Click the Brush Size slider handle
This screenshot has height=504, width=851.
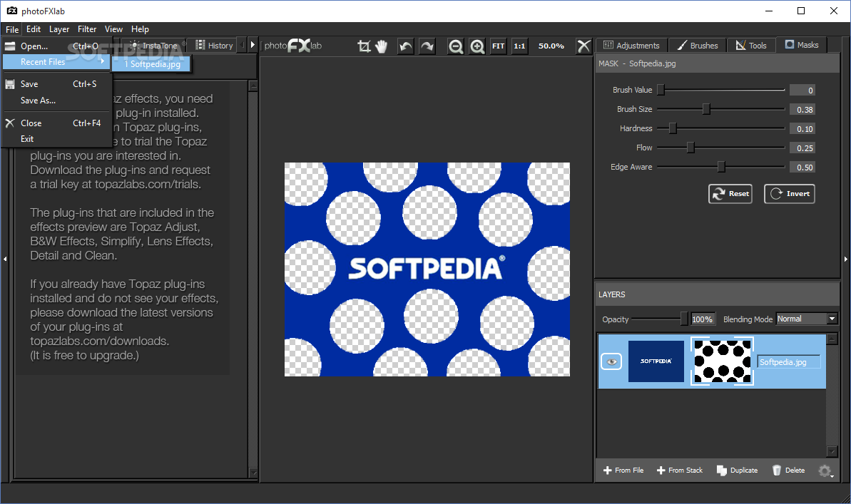coord(706,110)
